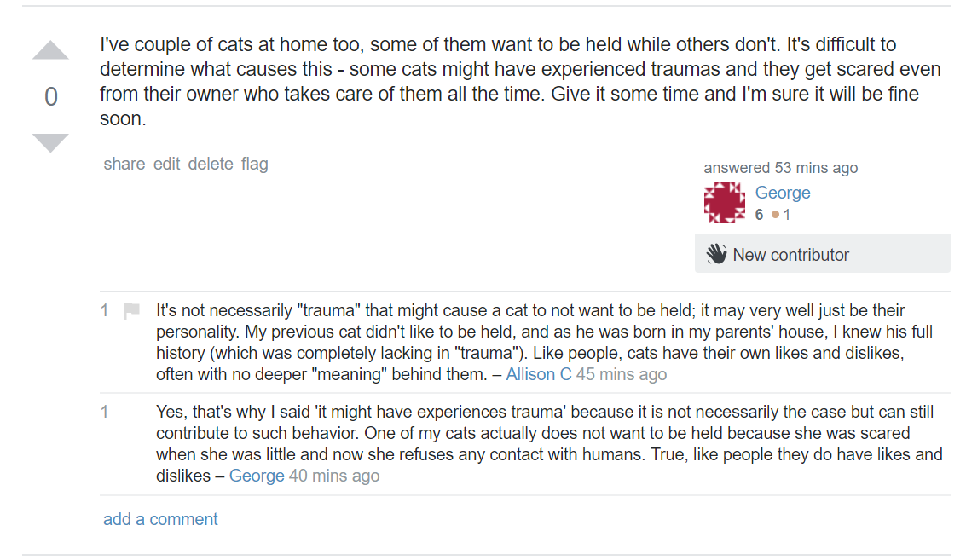The image size is (966, 560).
Task: Click the score 1 on Allison's comment
Action: click(x=105, y=310)
